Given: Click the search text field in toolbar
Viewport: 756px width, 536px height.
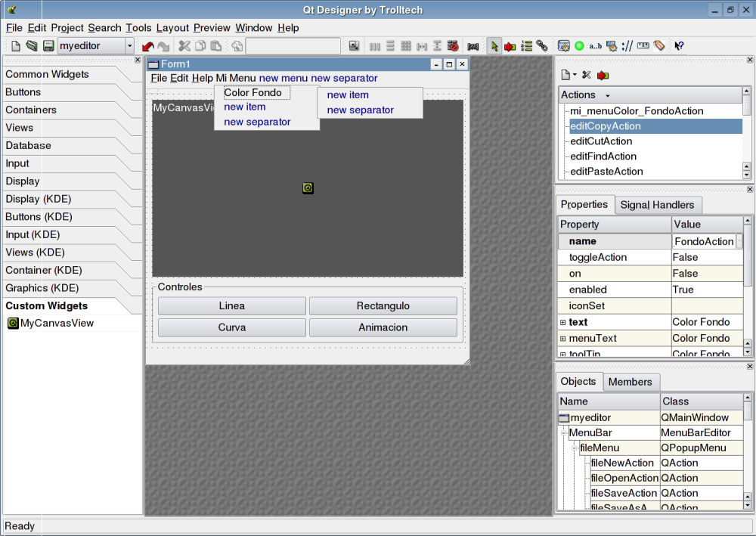Looking at the screenshot, I should [293, 46].
